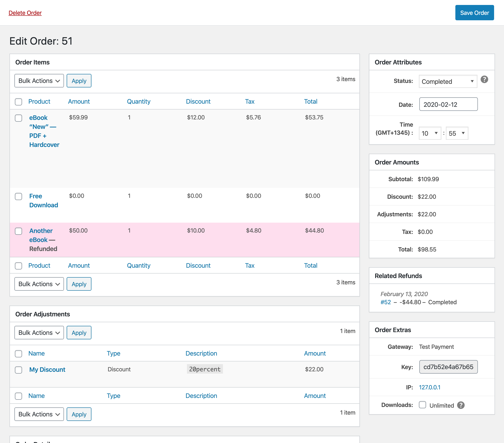
Task: Tick the select-all checkbox in Order Adjustments footer
Action: 18,396
